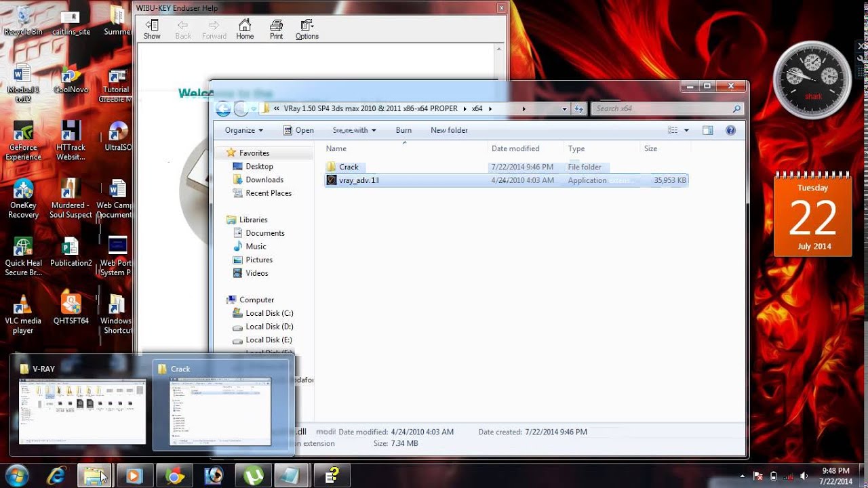868x488 pixels.
Task: Open the Recycle Bin desktop icon
Action: (23, 21)
